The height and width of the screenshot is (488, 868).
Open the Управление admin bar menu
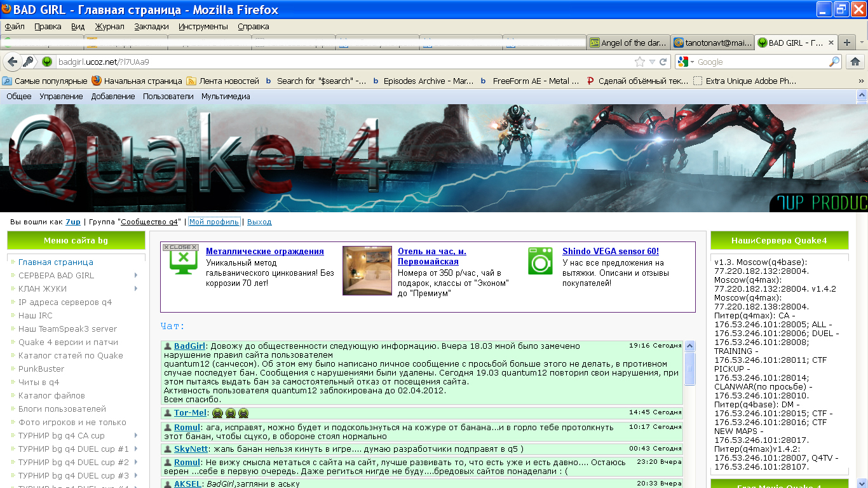(x=61, y=97)
